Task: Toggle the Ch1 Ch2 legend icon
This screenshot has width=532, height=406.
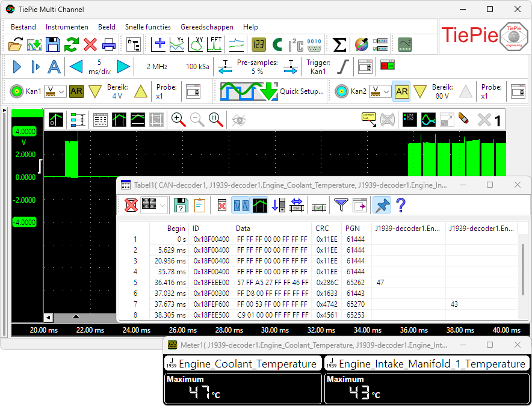Action: [409, 120]
